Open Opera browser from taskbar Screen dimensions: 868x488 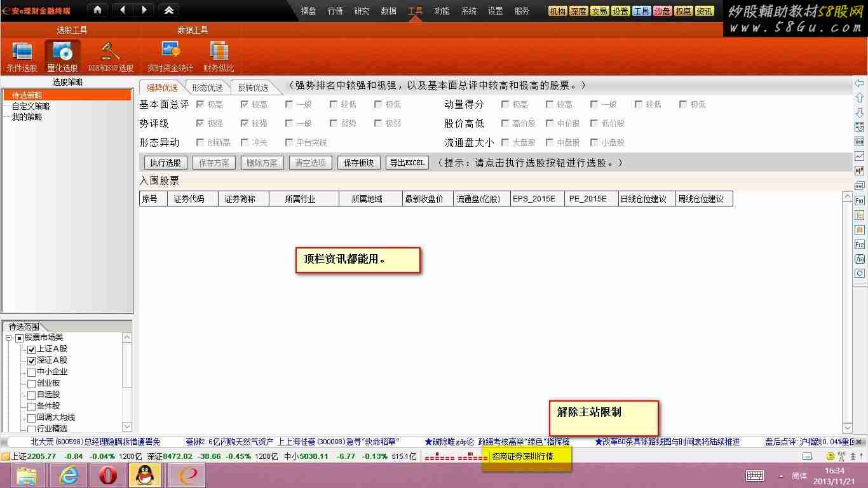point(107,475)
